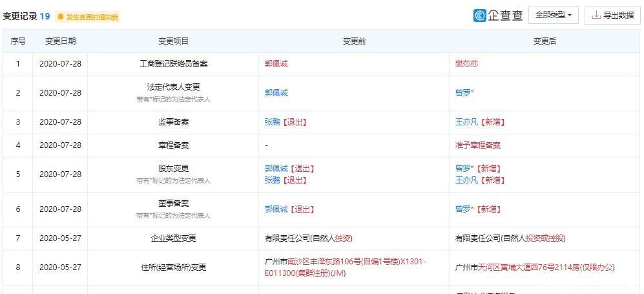The image size is (644, 294).
Task: Click 工商登记联络员备案 cell
Action: [173, 64]
